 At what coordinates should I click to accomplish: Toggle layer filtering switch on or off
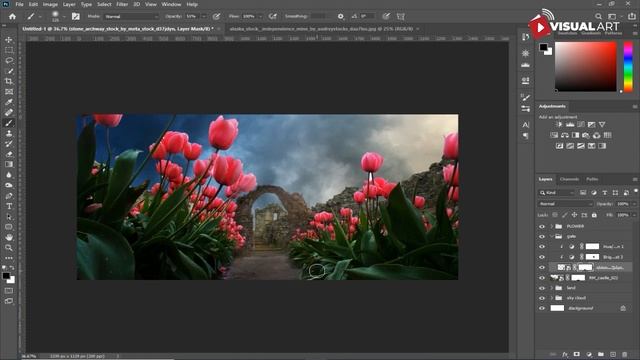pyautogui.click(x=636, y=191)
